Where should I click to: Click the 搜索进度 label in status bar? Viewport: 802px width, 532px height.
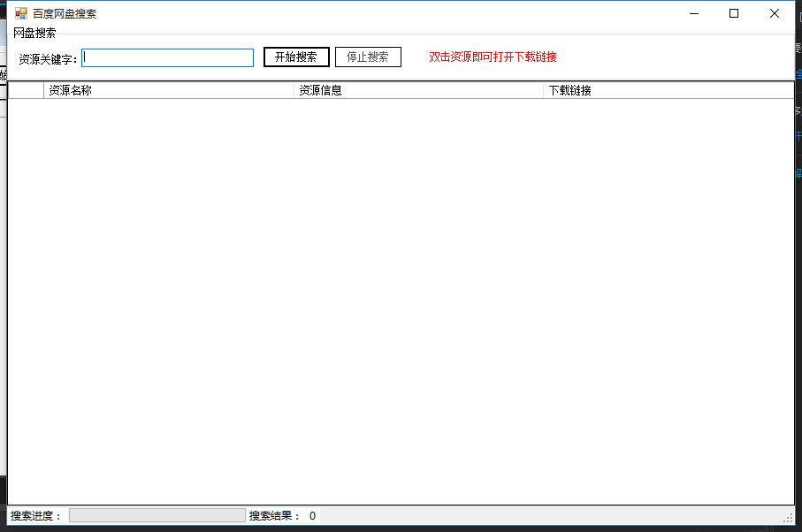(x=35, y=515)
